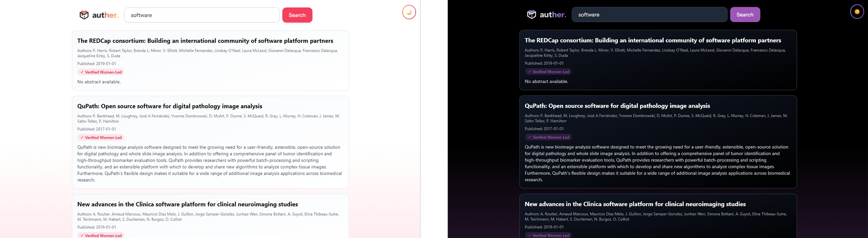Click the pink Search button in light theme
Screen dimensions: 868x238
[297, 15]
